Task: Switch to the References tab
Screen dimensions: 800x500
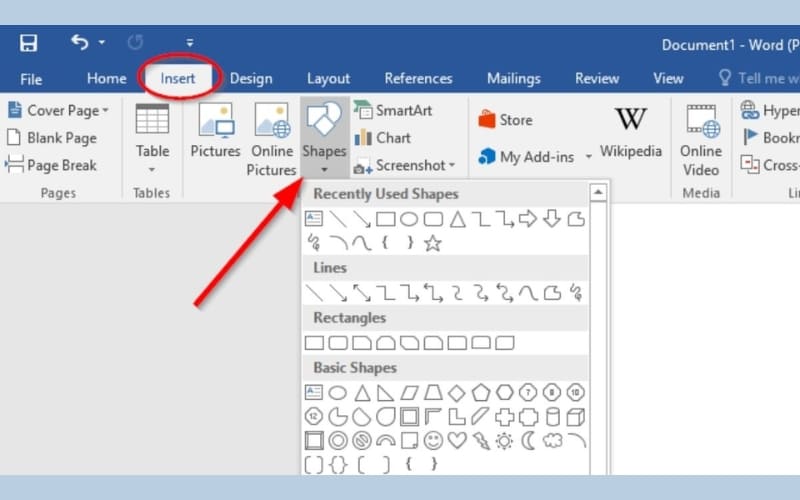Action: pos(418,79)
